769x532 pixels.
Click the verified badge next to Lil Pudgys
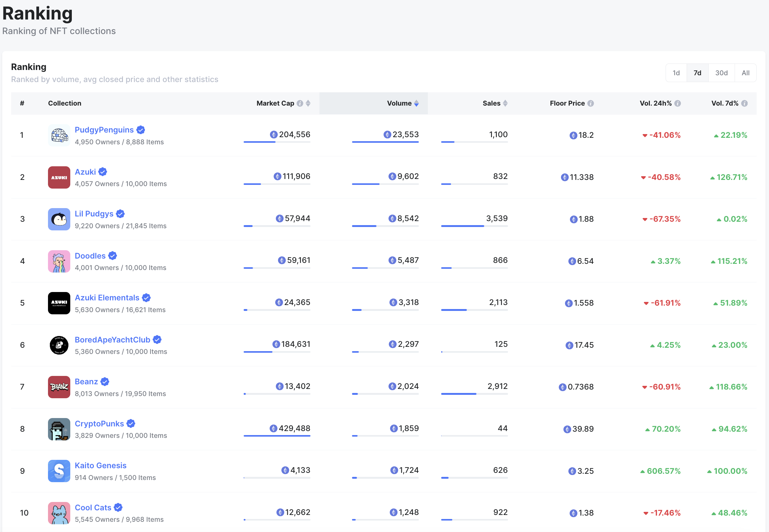coord(120,214)
